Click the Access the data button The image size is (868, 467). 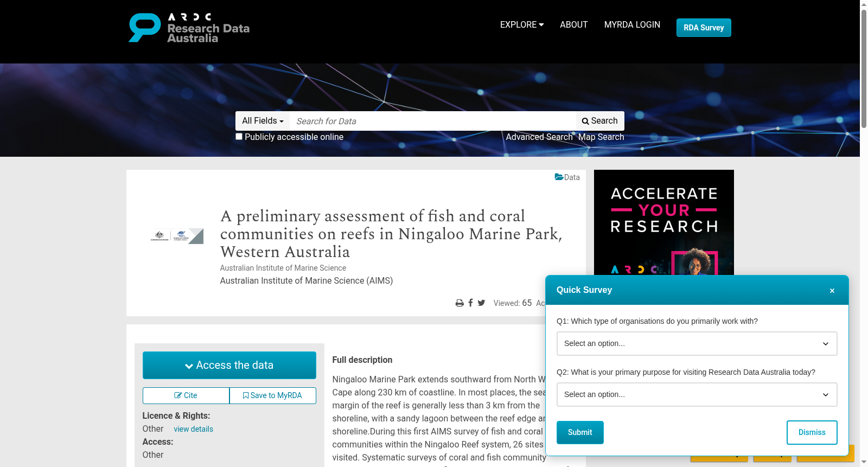[229, 365]
